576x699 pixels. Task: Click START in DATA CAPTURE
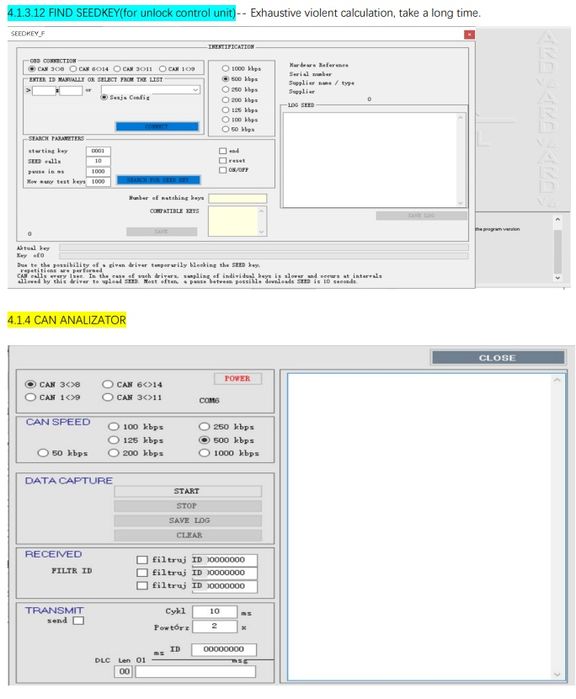point(188,491)
